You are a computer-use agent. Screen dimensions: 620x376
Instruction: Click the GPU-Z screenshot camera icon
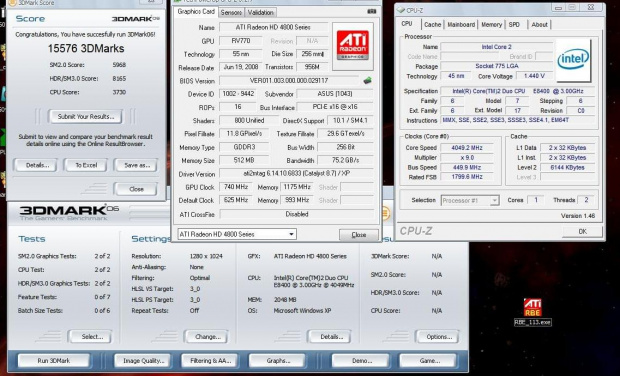[371, 12]
